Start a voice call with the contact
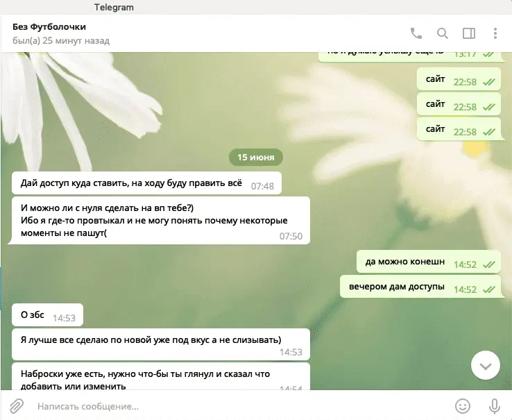The height and width of the screenshot is (420, 512). pos(416,33)
